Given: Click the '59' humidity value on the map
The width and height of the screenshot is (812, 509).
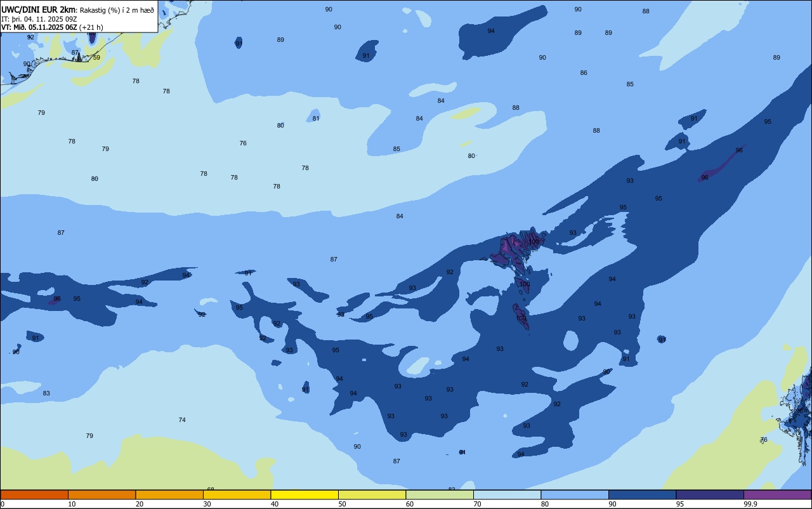Looking at the screenshot, I should pos(96,58).
